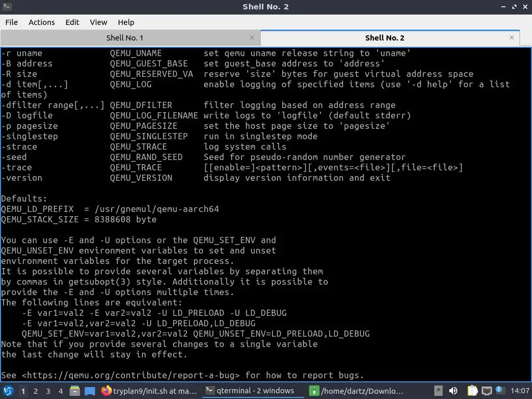The image size is (532, 399).
Task: Open the Edit menu
Action: [72, 22]
